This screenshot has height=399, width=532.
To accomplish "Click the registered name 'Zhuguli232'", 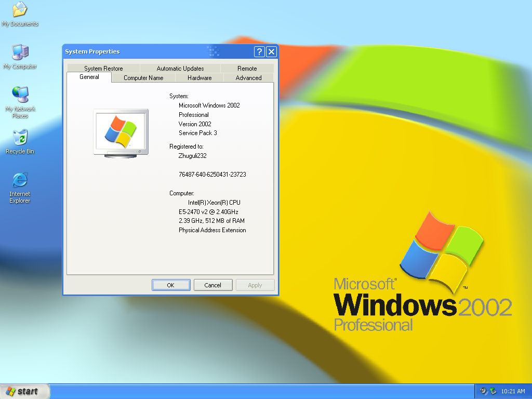I will pyautogui.click(x=192, y=156).
